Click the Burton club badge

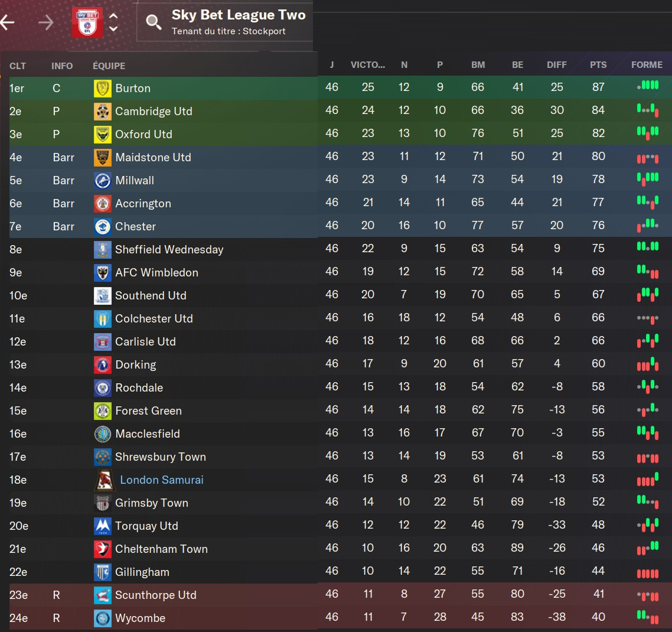pos(103,89)
